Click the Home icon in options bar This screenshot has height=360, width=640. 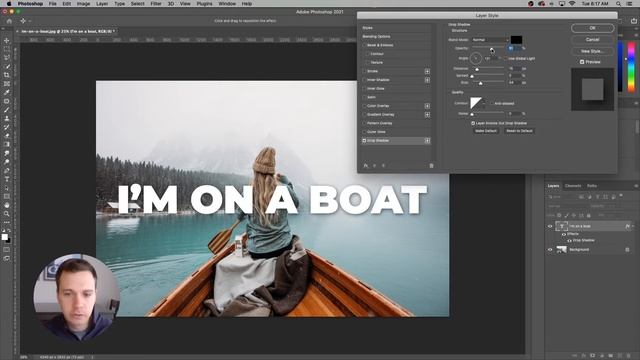click(x=9, y=21)
